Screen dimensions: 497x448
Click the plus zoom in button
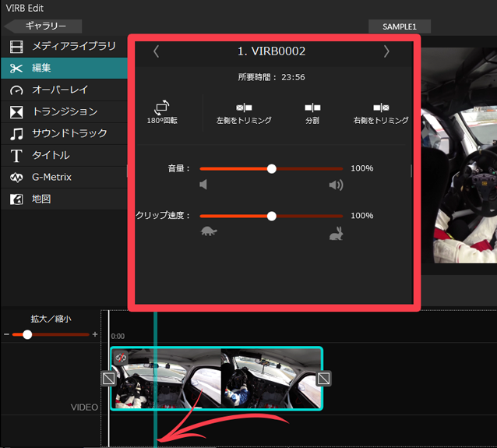tap(95, 334)
